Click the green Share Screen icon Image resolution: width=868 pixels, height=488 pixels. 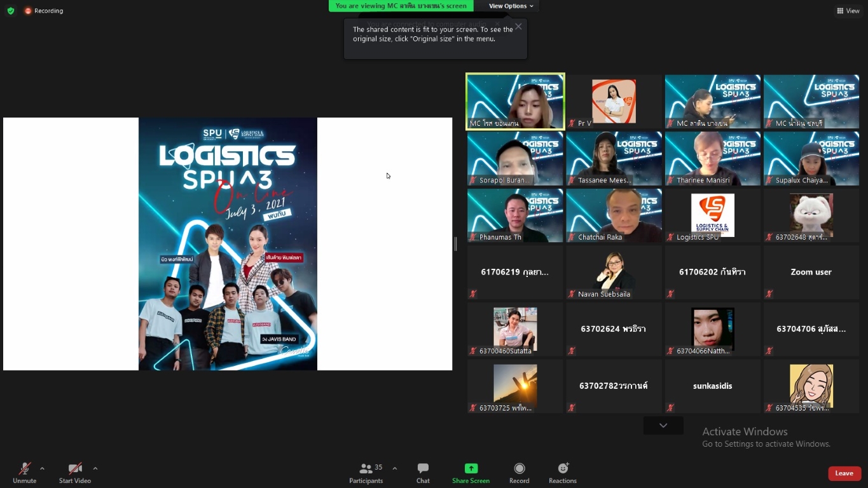coord(471,468)
